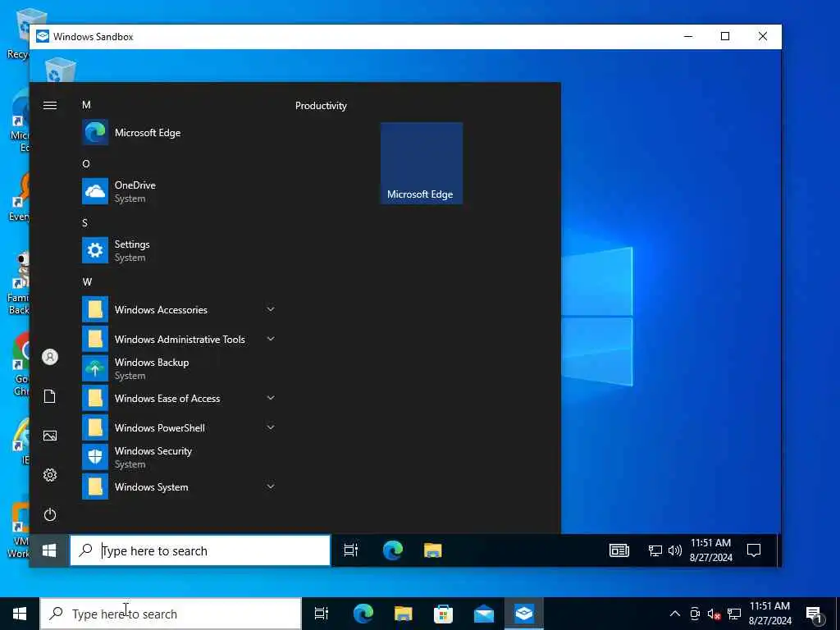
Task: Open the Recycle Bin on the sandbox desktop
Action: click(x=60, y=70)
